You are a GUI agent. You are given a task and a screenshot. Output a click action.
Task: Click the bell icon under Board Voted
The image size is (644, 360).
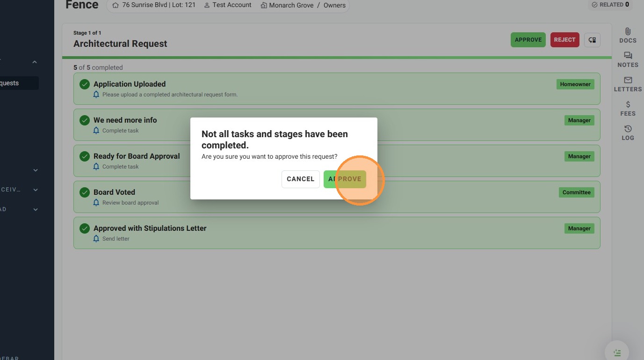(96, 203)
